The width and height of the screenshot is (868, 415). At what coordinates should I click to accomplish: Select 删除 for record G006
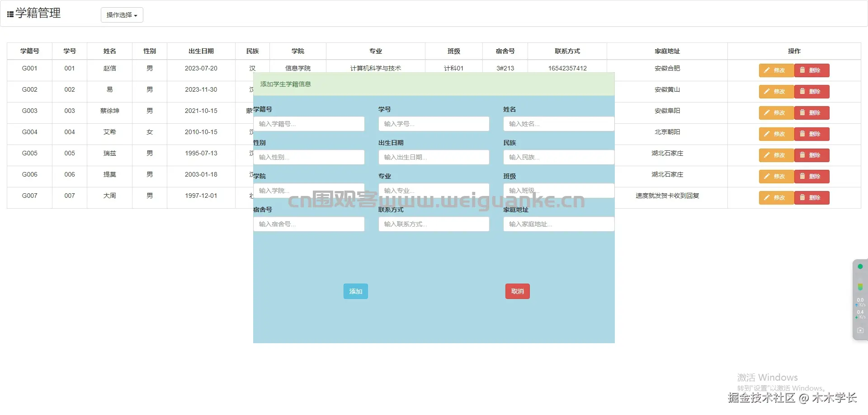coord(811,177)
